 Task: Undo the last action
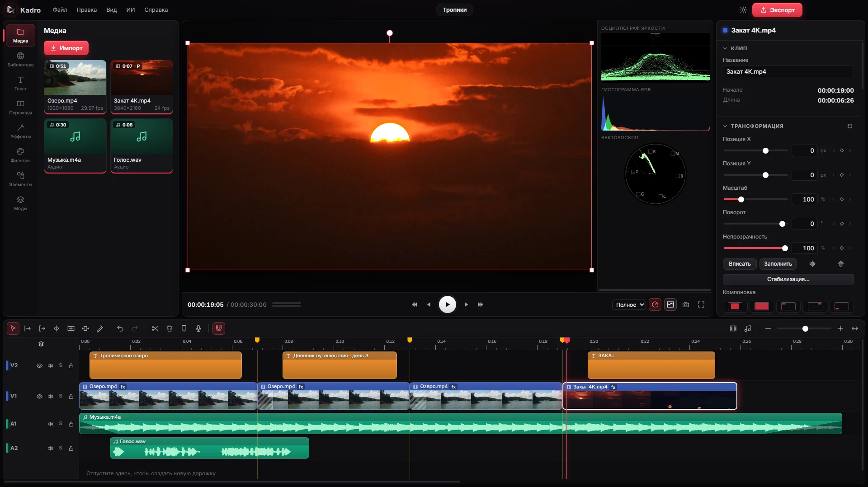click(x=120, y=328)
